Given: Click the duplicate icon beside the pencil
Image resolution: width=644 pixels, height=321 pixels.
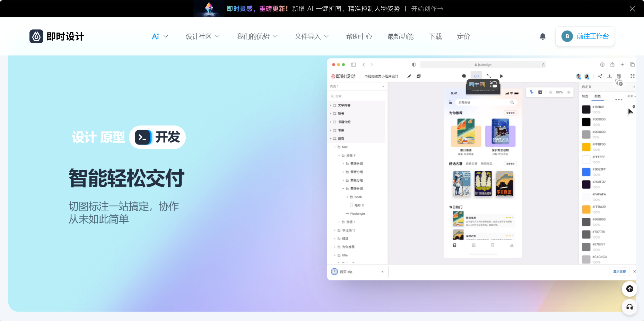Looking at the screenshot, I should [419, 76].
